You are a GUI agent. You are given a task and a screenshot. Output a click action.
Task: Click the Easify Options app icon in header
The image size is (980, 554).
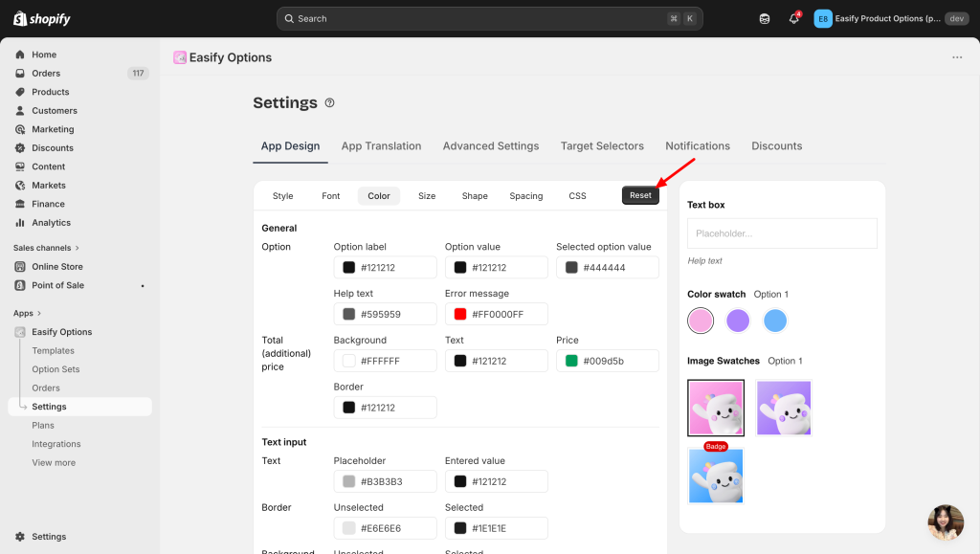[x=180, y=57]
